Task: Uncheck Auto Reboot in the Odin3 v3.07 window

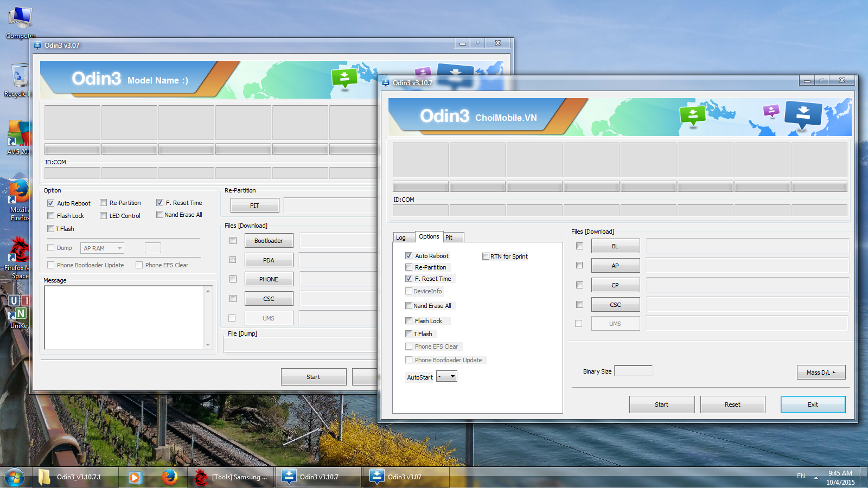Action: 50,203
